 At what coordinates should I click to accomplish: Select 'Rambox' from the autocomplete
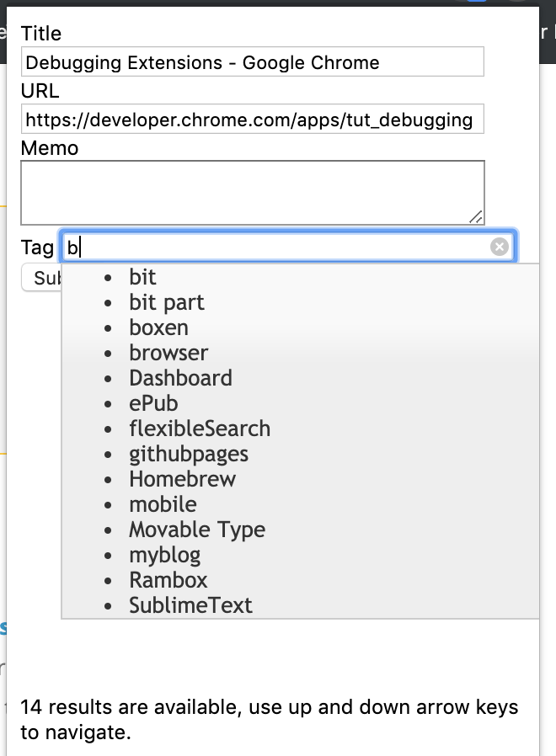pos(168,580)
